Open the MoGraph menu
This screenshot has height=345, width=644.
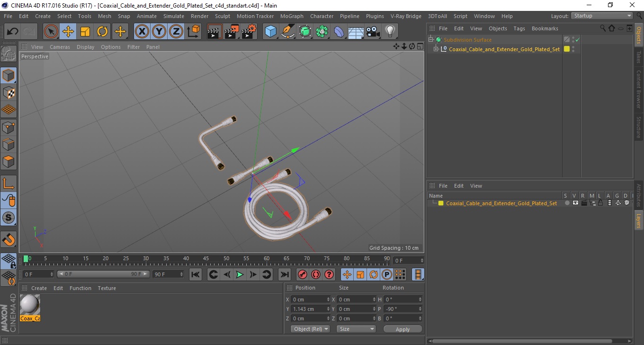(x=292, y=16)
